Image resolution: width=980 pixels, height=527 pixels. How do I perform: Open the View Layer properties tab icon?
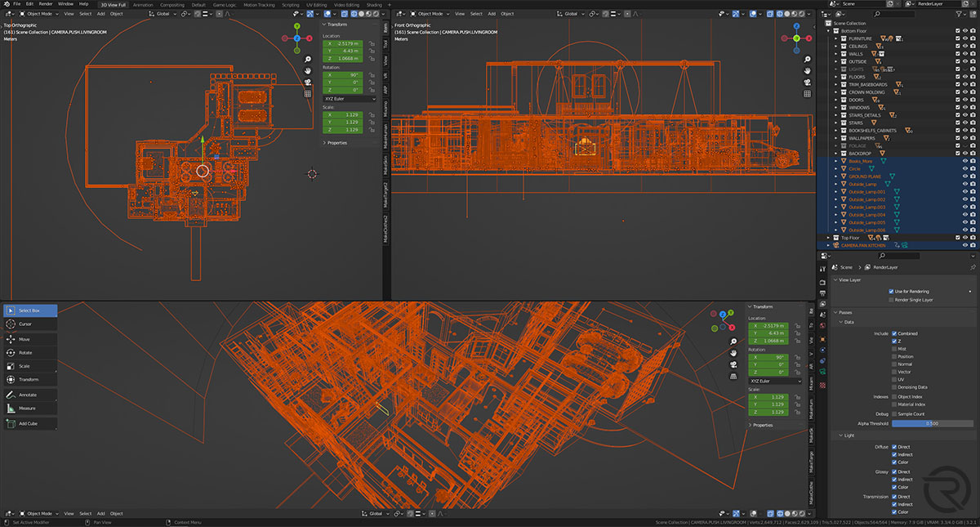pyautogui.click(x=822, y=304)
